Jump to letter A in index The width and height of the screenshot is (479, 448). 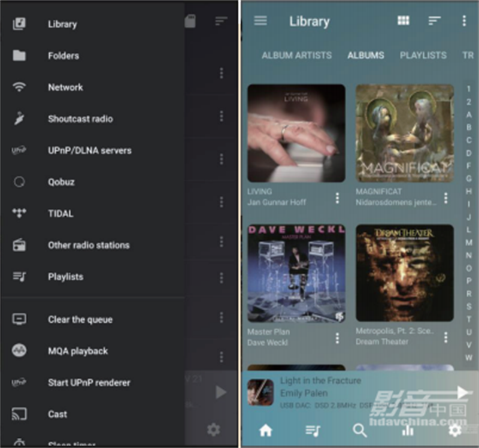tap(469, 115)
